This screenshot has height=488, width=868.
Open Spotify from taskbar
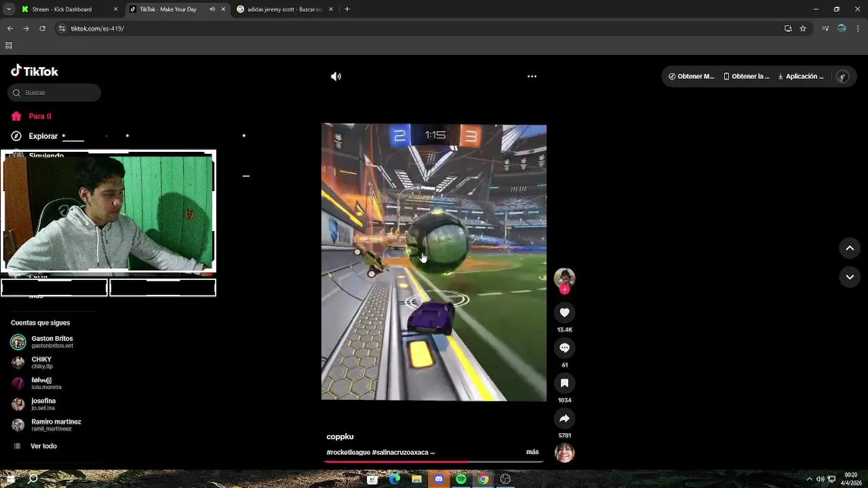[461, 479]
